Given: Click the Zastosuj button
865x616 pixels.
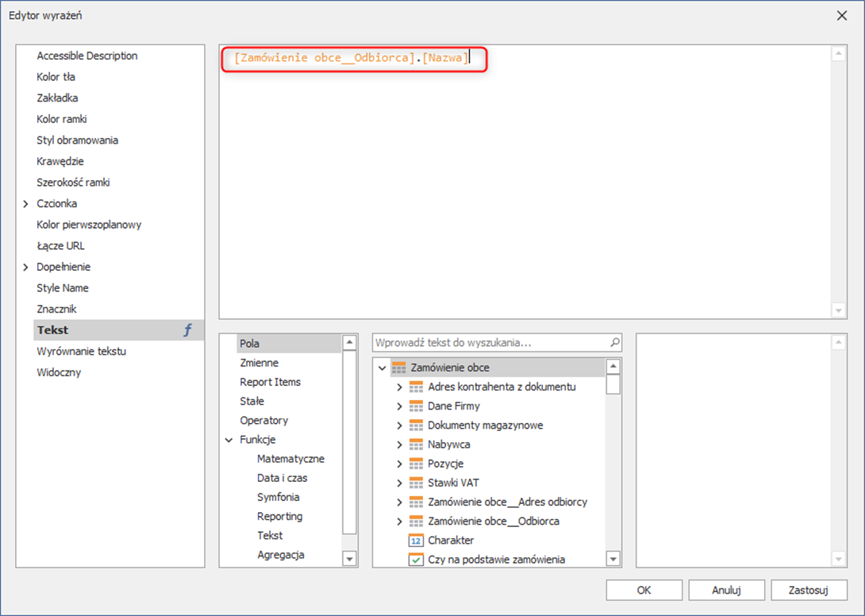Looking at the screenshot, I should pos(808,590).
